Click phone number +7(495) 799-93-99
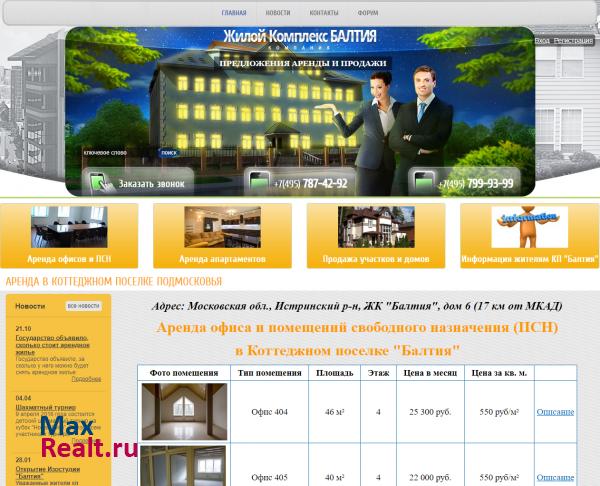 pyautogui.click(x=476, y=184)
